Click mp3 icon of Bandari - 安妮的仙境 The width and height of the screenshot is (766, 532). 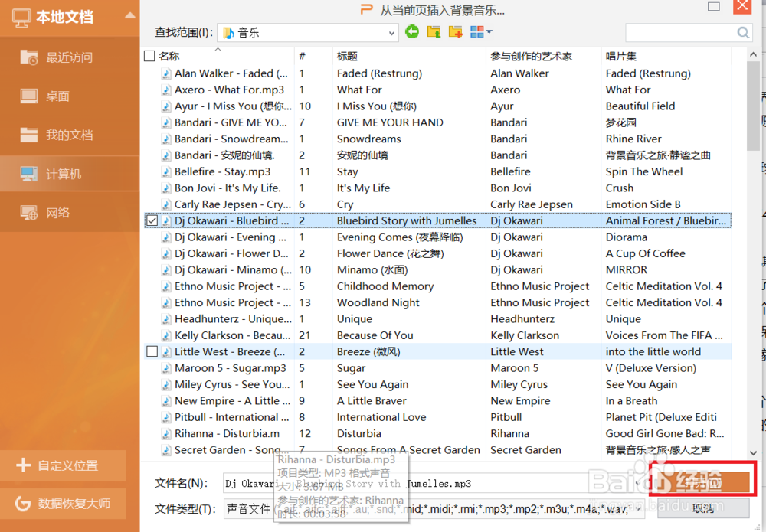tap(166, 155)
